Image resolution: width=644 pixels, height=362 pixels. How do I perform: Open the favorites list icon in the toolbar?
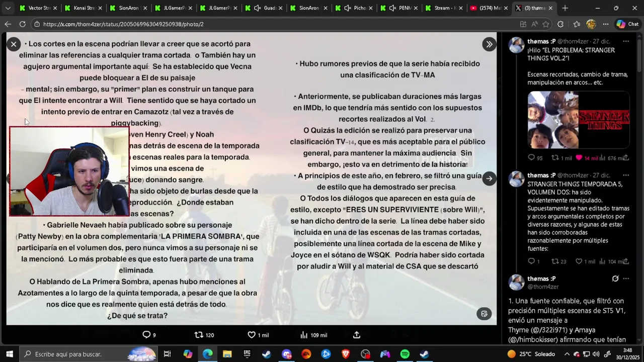[577, 24]
